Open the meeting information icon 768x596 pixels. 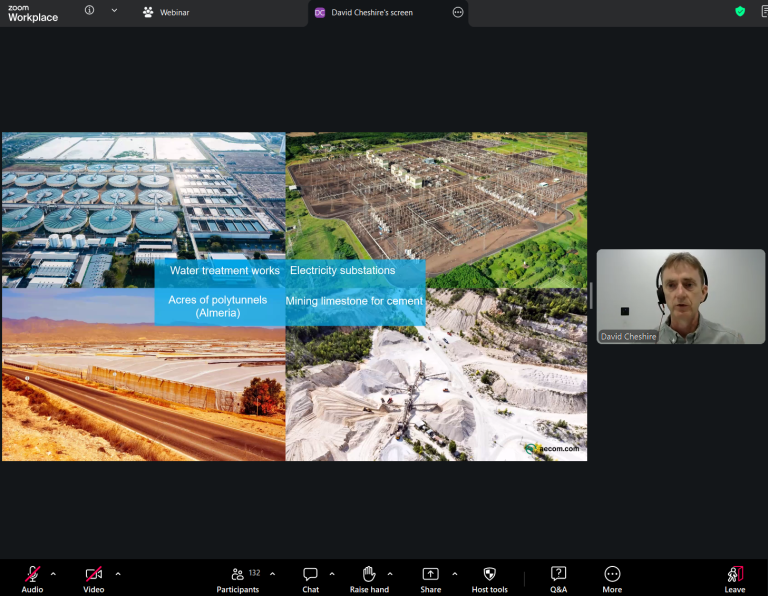[x=89, y=10]
